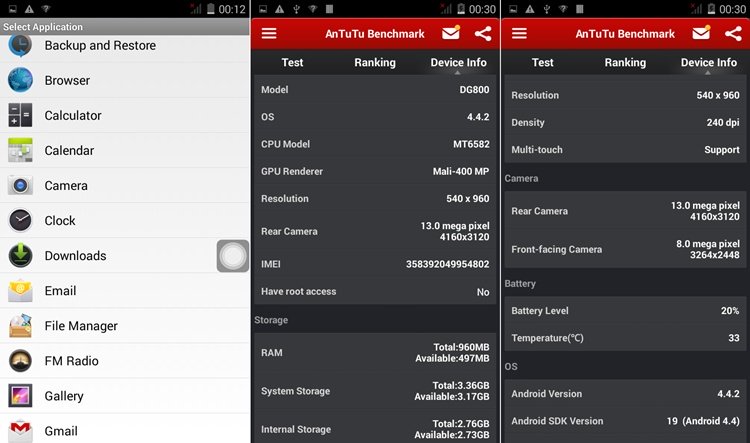Open the FM Radio app icon
The width and height of the screenshot is (750, 443).
pos(20,361)
